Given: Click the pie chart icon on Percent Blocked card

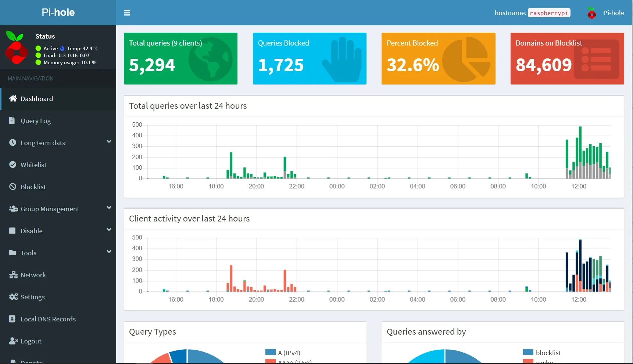Looking at the screenshot, I should (466, 59).
